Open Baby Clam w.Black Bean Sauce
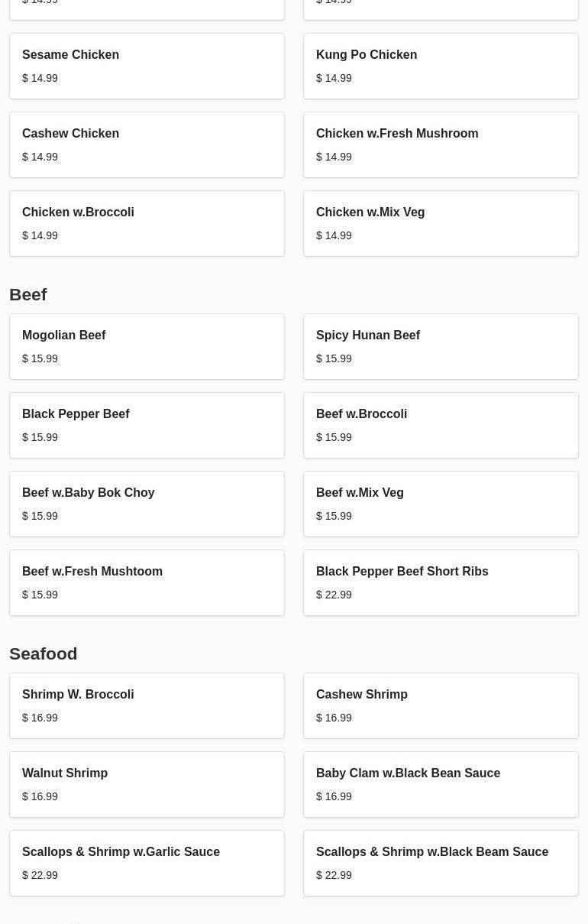 (x=441, y=784)
